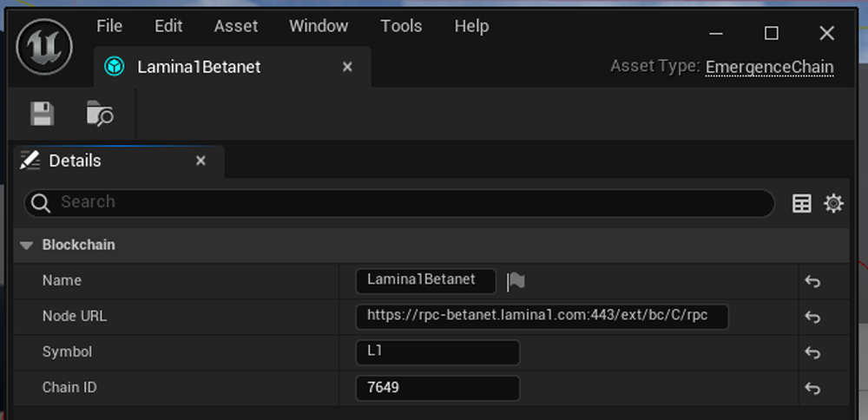Focus the Details search field
Image resolution: width=868 pixels, height=420 pixels.
point(399,203)
